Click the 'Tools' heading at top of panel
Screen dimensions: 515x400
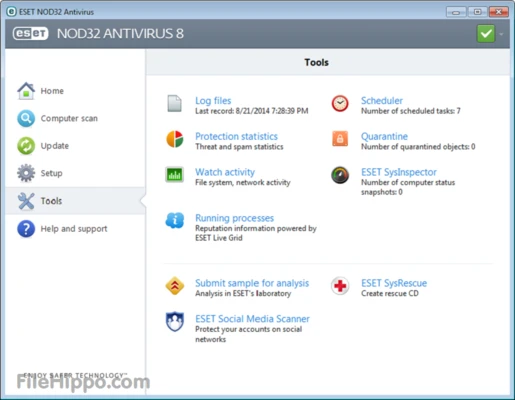point(316,62)
